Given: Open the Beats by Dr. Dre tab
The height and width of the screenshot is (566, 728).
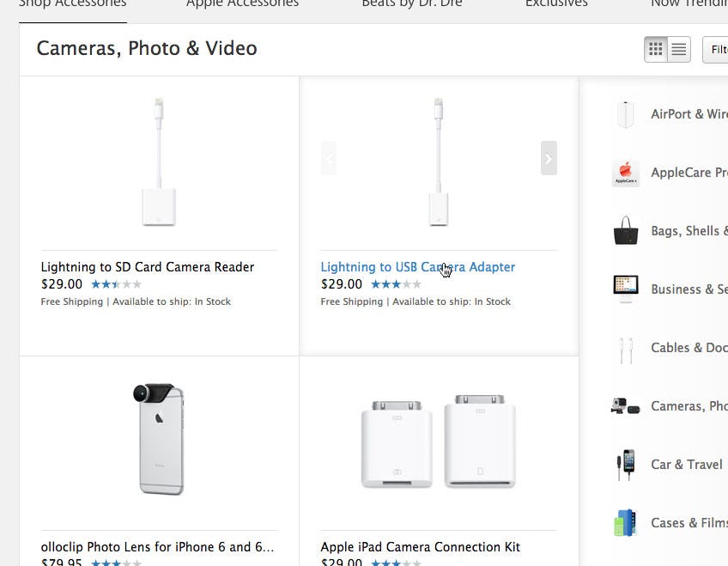Looking at the screenshot, I should (412, 3).
